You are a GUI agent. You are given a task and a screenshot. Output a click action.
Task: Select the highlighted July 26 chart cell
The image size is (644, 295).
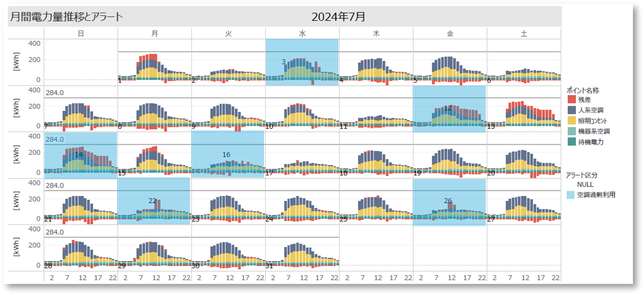(449, 202)
